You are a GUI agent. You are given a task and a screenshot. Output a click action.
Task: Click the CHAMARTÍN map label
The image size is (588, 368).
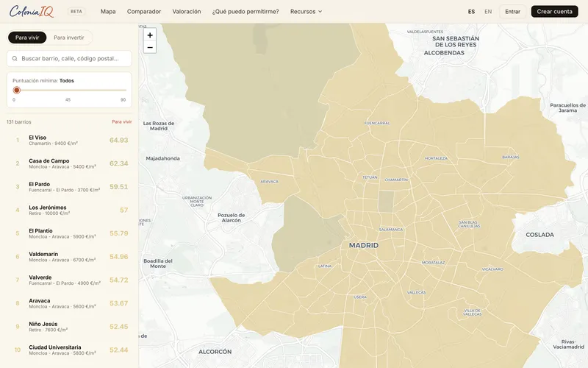click(x=396, y=180)
